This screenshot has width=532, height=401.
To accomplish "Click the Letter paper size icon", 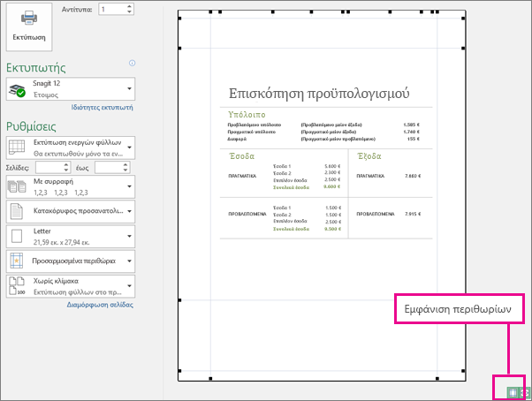I will tap(16, 236).
